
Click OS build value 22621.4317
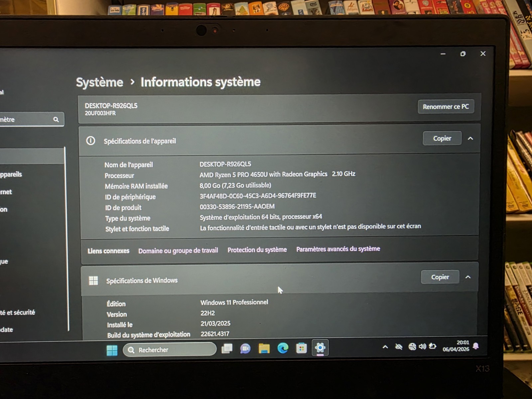pyautogui.click(x=215, y=334)
